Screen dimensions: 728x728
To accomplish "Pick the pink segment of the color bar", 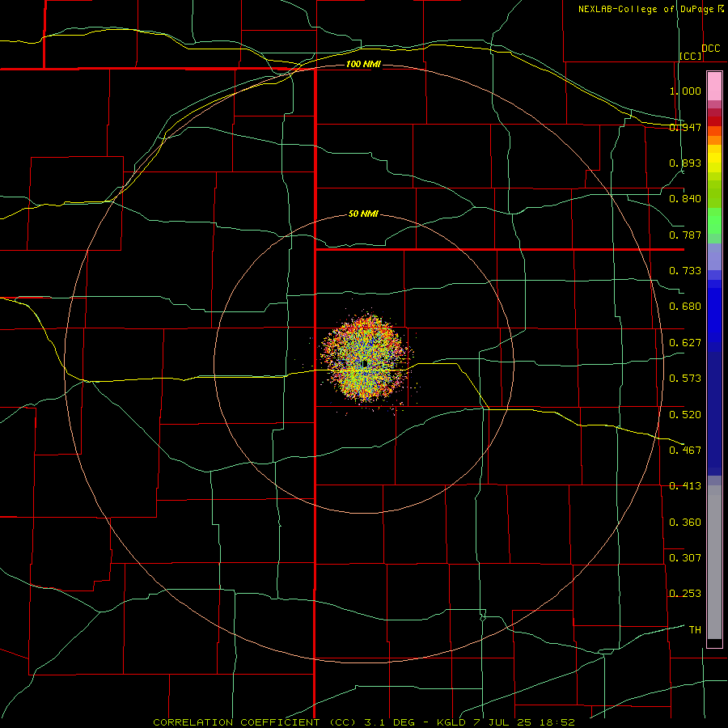I will click(x=714, y=87).
